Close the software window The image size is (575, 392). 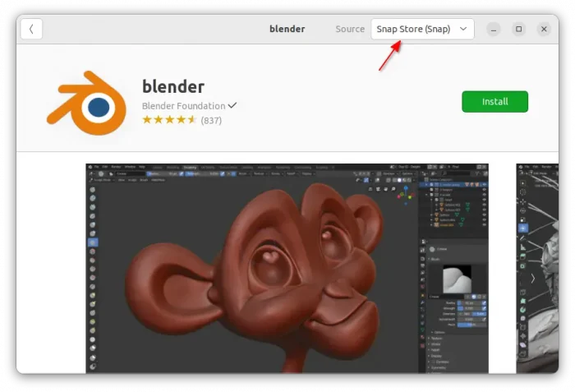544,29
